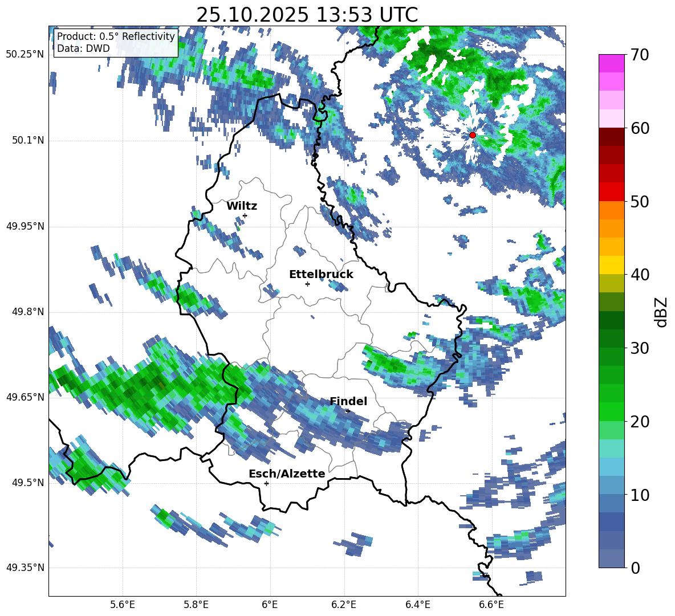This screenshot has height=616, width=675.
Task: Click the 49.8°N latitude label
Action: pyautogui.click(x=28, y=312)
